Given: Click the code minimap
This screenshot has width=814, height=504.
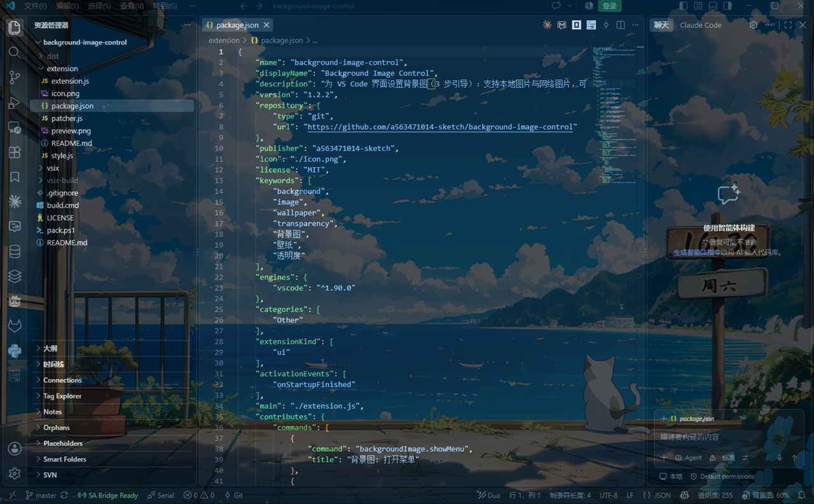Looking at the screenshot, I should click(x=616, y=114).
